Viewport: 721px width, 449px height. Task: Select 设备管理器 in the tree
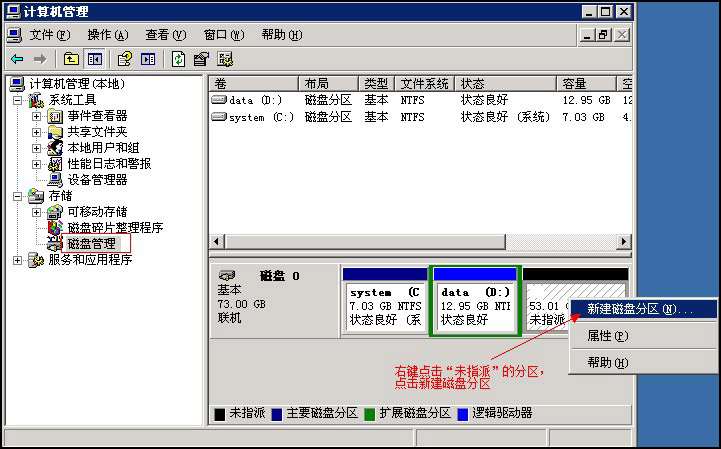pyautogui.click(x=96, y=180)
